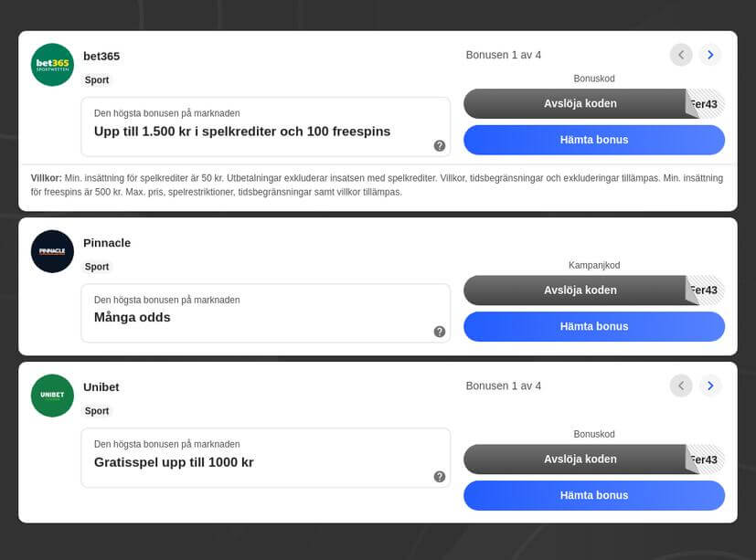This screenshot has width=756, height=560.
Task: Advance Unibet bonuses using the right chevron
Action: pos(710,385)
